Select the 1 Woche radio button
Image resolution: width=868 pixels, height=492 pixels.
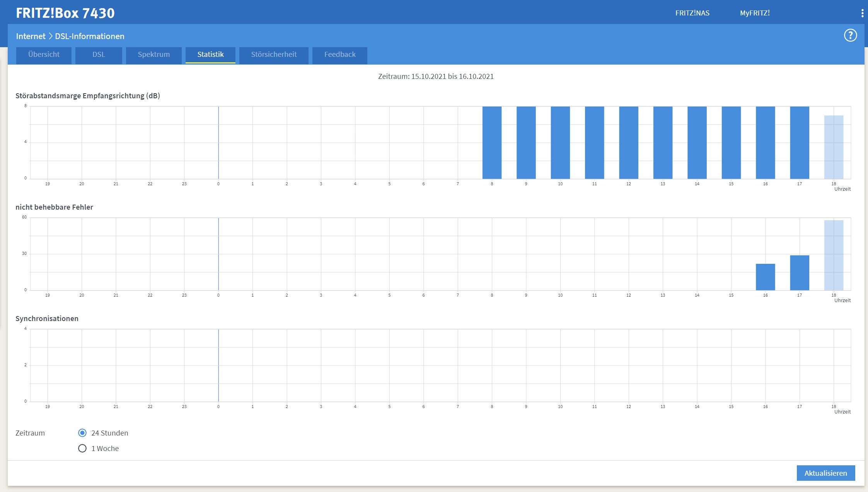click(x=82, y=448)
